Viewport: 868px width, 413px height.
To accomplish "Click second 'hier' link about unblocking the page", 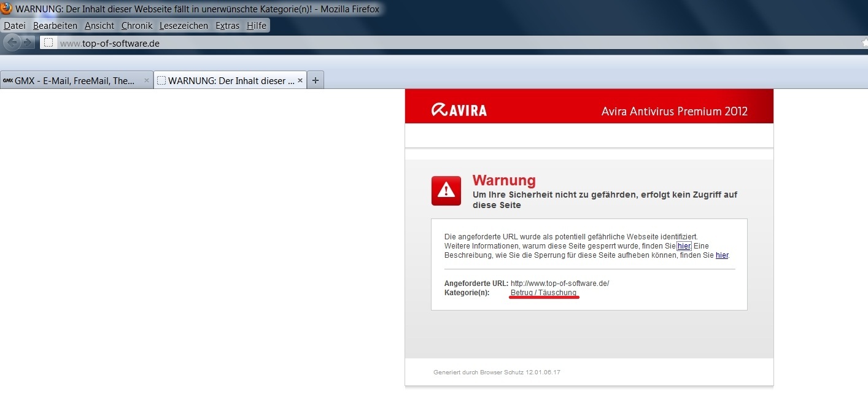I will 722,255.
